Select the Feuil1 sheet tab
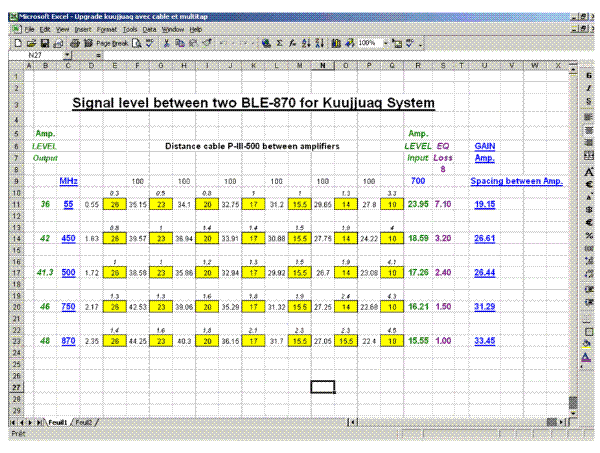The image size is (600, 453). point(57,422)
